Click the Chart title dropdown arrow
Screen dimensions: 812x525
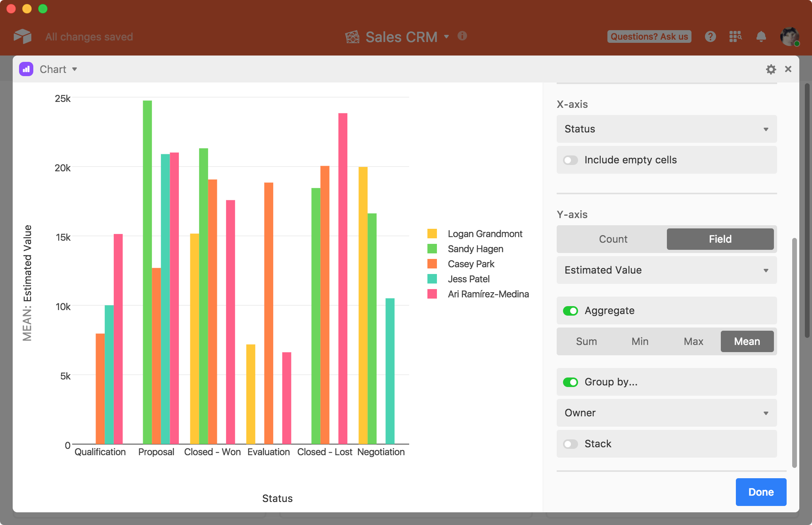(74, 69)
